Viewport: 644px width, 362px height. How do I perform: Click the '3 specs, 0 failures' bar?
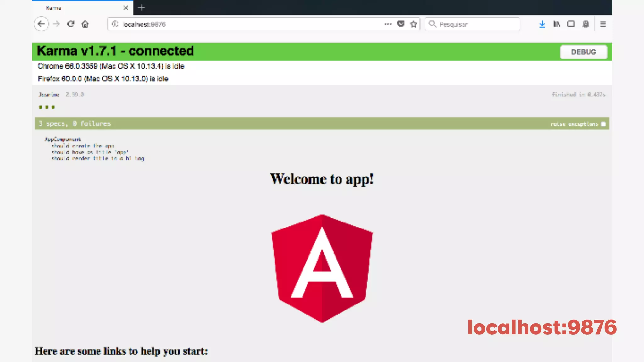[x=322, y=123]
